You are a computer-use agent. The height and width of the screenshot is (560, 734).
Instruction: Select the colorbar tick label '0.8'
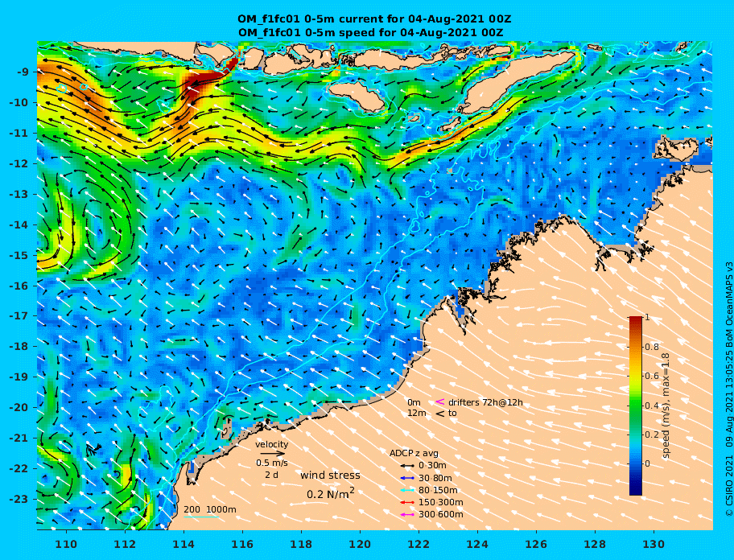pyautogui.click(x=652, y=347)
